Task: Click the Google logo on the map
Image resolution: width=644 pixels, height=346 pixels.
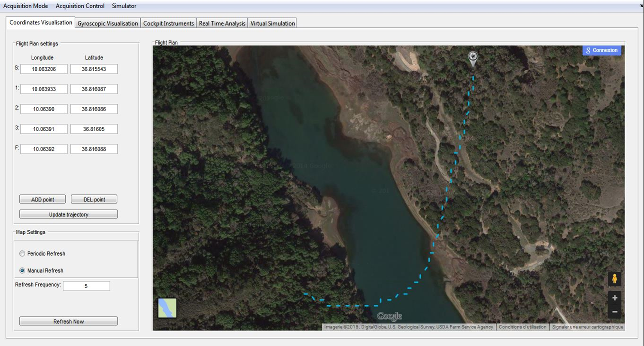Action: click(x=389, y=316)
